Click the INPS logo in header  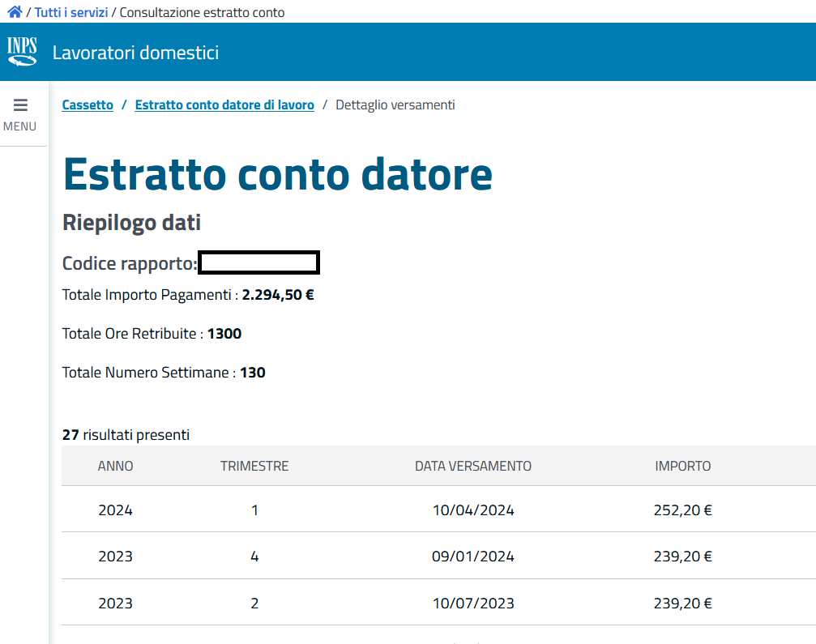(22, 51)
